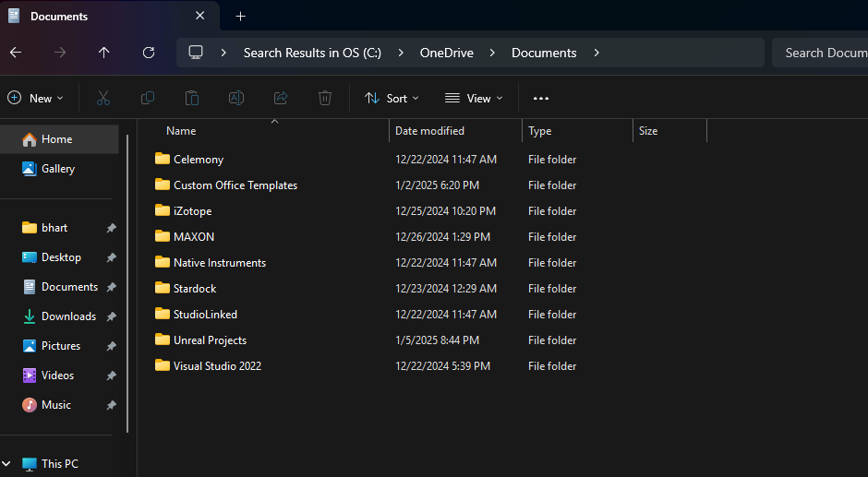Click the Celemony folder icon

[x=163, y=159]
